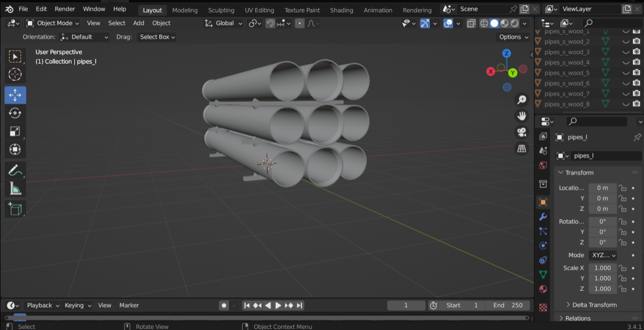644x330 pixels.
Task: Open the Object Mode dropdown
Action: [x=53, y=23]
